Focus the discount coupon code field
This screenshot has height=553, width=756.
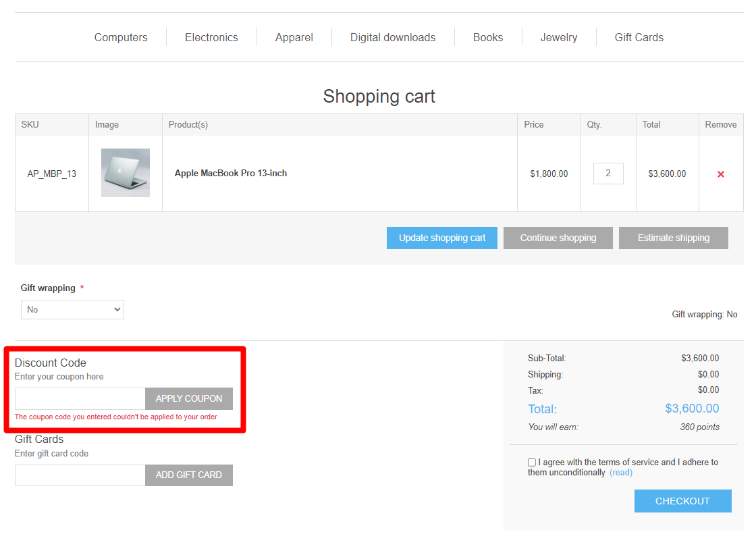[x=80, y=399]
